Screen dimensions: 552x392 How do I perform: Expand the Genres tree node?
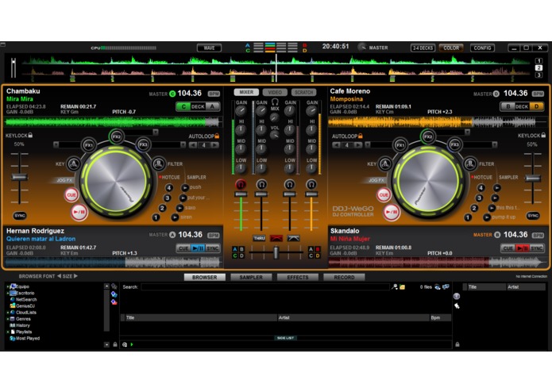pyautogui.click(x=8, y=319)
